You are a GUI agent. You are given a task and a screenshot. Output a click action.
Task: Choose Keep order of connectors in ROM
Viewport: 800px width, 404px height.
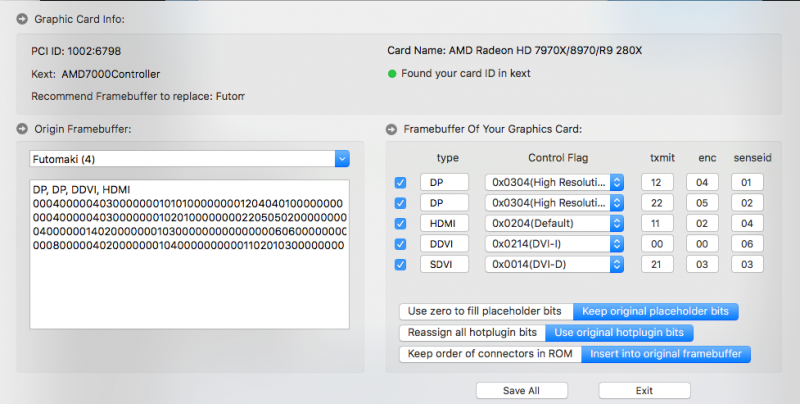coord(489,354)
